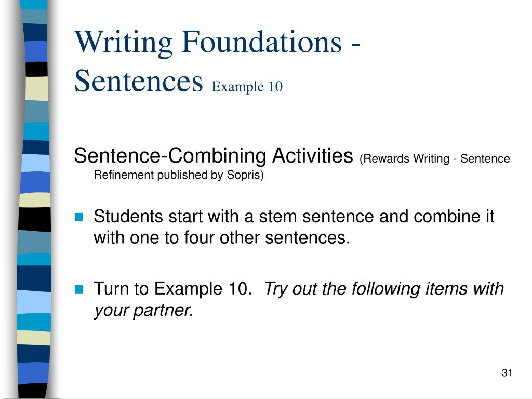Click the topmost cream stripe on border
This screenshot has width=532, height=399.
(x=37, y=88)
